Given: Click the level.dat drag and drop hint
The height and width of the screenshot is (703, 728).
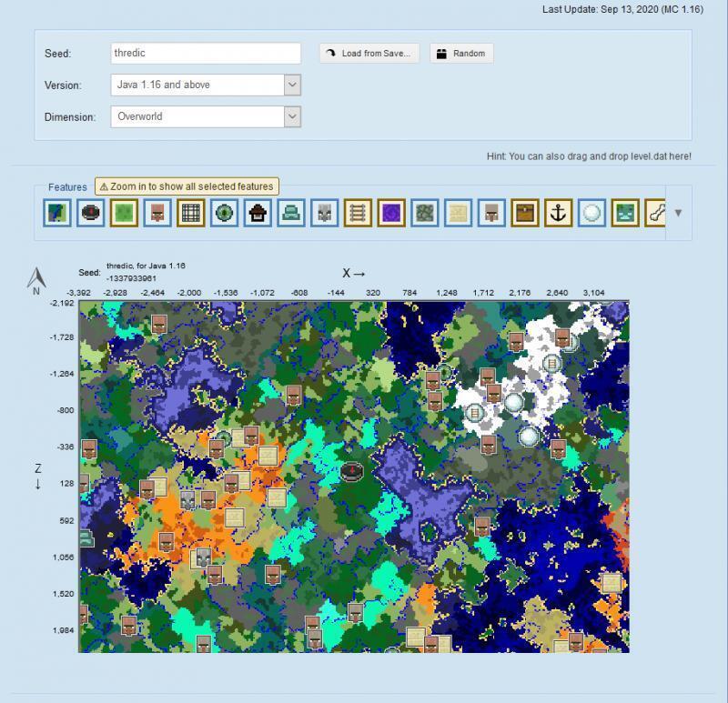Looking at the screenshot, I should pos(589,156).
